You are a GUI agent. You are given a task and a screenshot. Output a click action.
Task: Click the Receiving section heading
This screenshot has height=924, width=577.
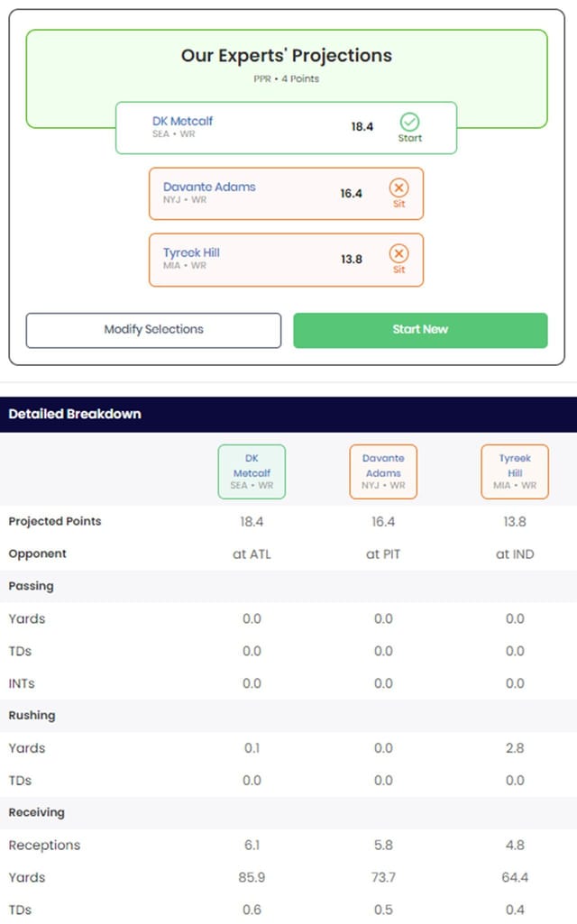tap(37, 812)
